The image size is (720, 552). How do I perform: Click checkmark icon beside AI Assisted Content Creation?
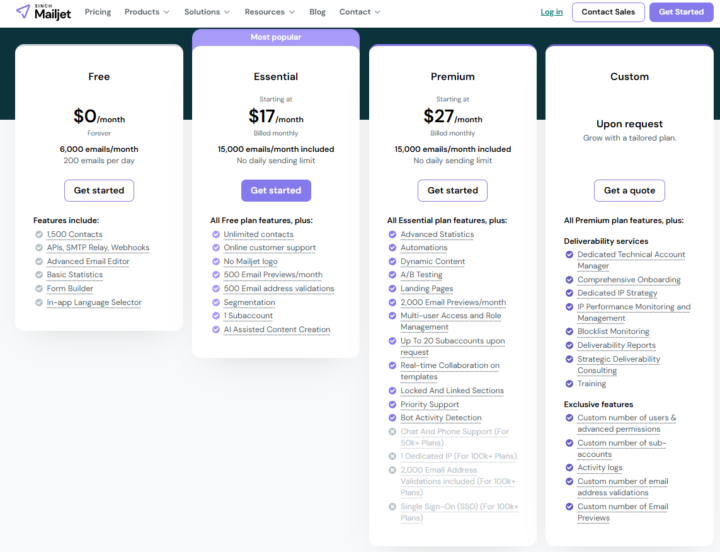[x=216, y=329]
